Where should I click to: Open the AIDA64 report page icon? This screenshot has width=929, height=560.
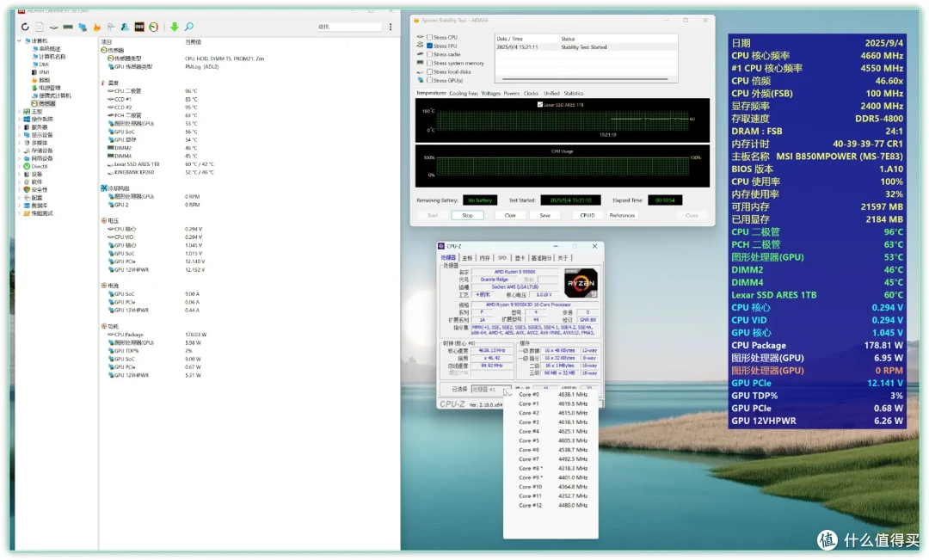(x=39, y=27)
